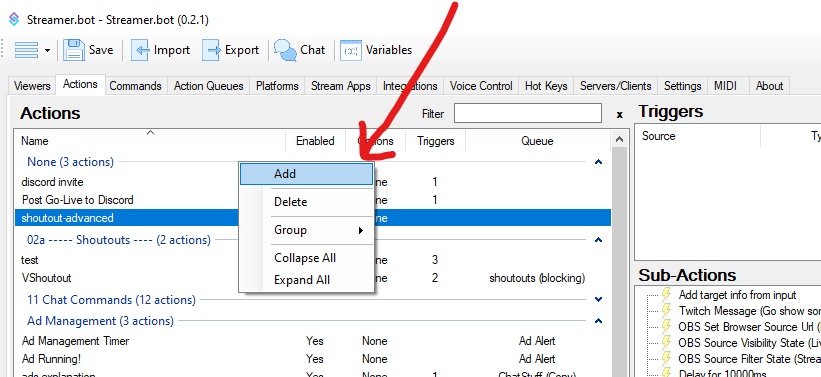821x377 pixels.
Task: Click the shoutouts (blocking) queue cell
Action: (537, 278)
